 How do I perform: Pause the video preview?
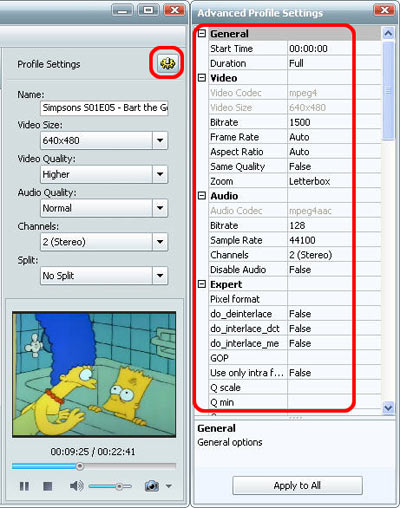coord(24,486)
